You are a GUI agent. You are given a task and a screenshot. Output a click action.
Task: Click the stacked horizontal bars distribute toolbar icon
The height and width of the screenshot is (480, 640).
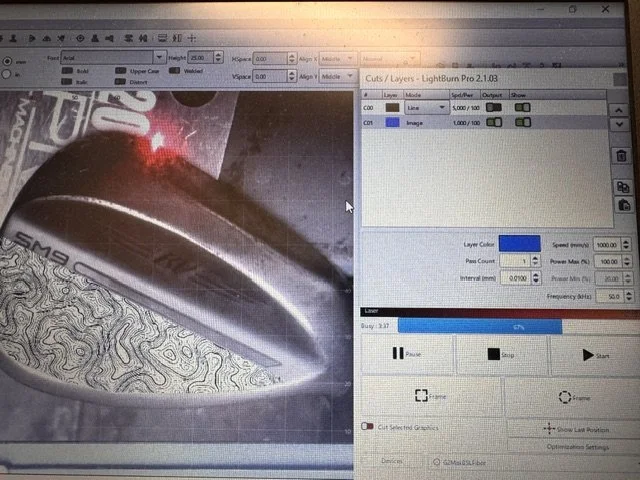coord(162,38)
